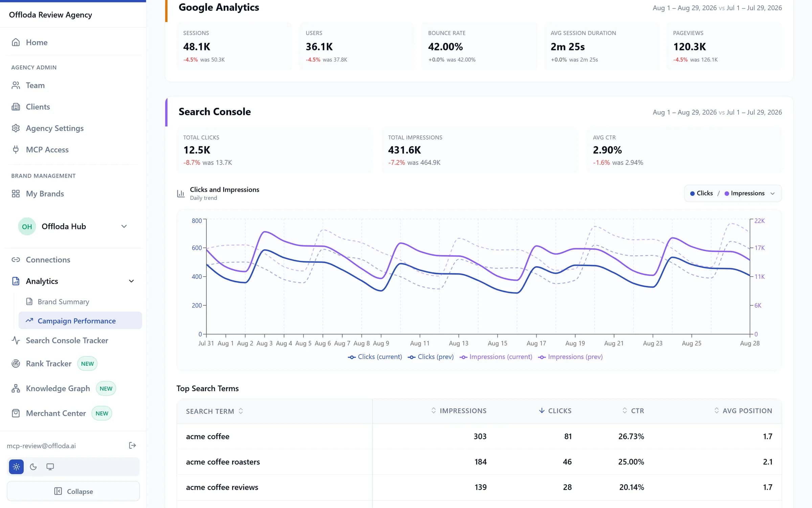Click the Team people icon
The width and height of the screenshot is (812, 508).
(16, 85)
